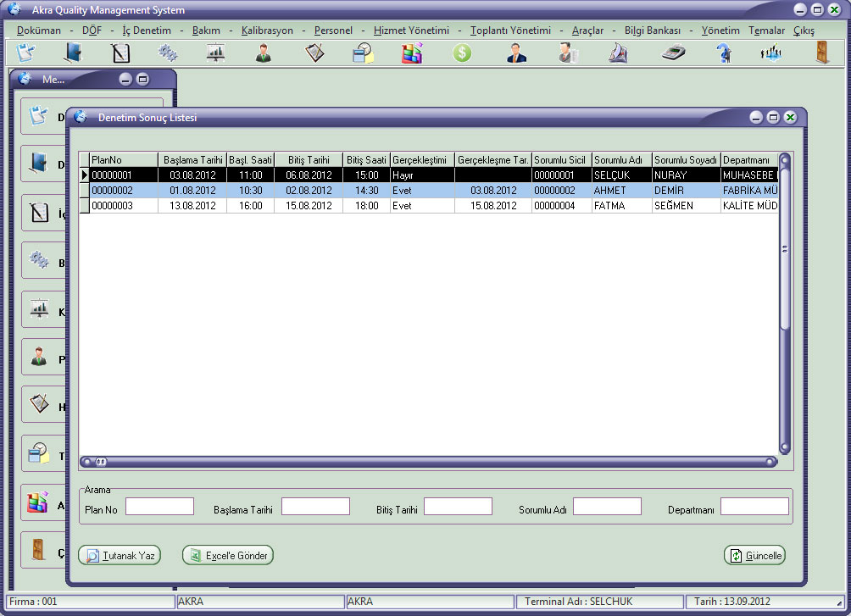Image resolution: width=851 pixels, height=616 pixels.
Task: Click the Excel'e Gönder button
Action: coord(228,555)
